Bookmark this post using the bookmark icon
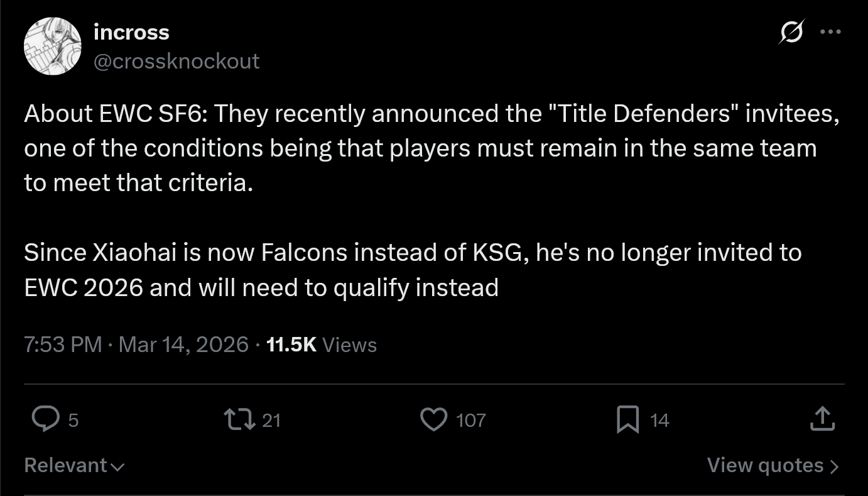Image resolution: width=868 pixels, height=496 pixels. pos(627,419)
